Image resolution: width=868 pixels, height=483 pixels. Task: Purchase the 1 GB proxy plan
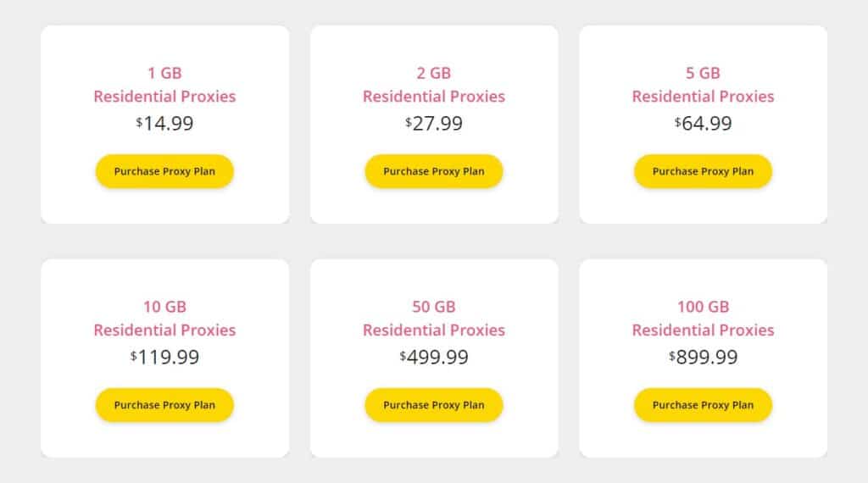point(164,171)
